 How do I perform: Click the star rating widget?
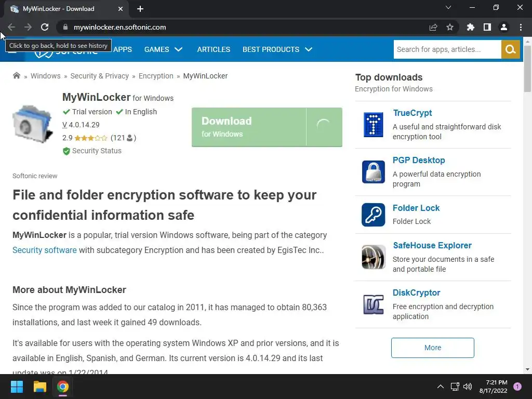(90, 138)
